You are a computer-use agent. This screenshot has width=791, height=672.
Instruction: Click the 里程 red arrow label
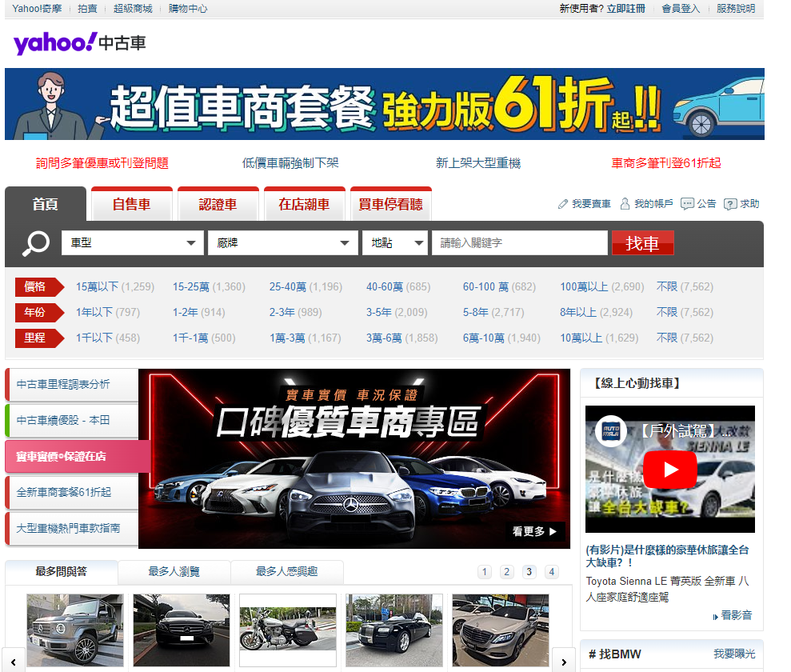pyautogui.click(x=39, y=338)
